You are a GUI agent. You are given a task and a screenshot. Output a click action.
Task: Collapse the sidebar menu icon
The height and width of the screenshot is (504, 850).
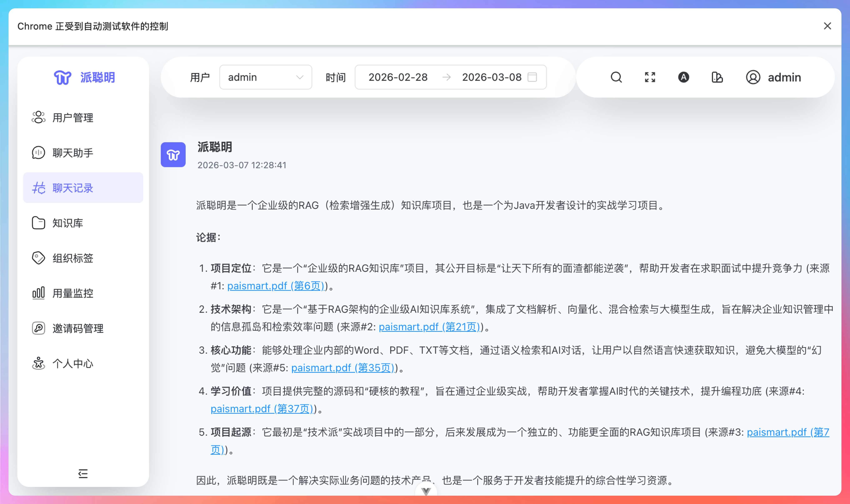[x=83, y=473]
